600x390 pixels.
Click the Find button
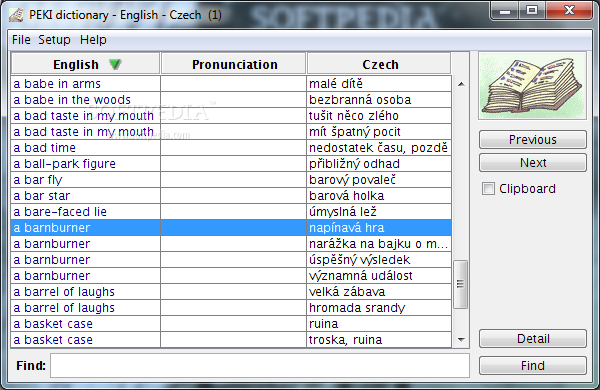coord(533,366)
